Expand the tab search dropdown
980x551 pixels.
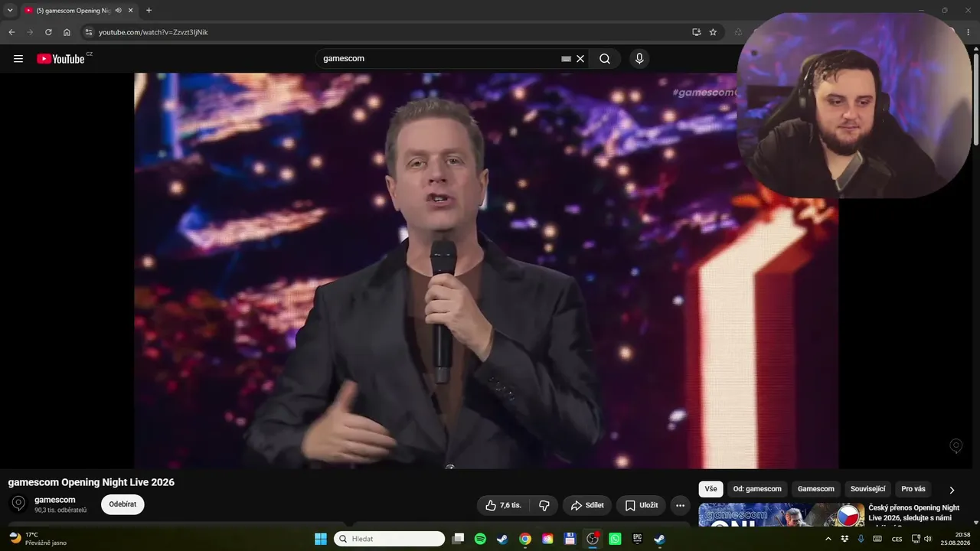tap(10, 11)
